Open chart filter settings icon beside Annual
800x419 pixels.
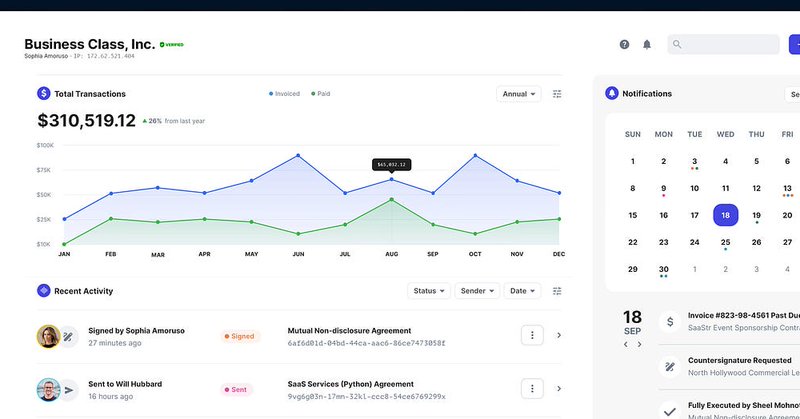pos(557,94)
